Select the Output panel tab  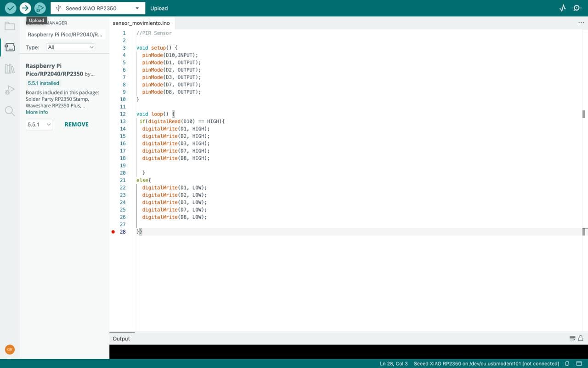coord(121,339)
